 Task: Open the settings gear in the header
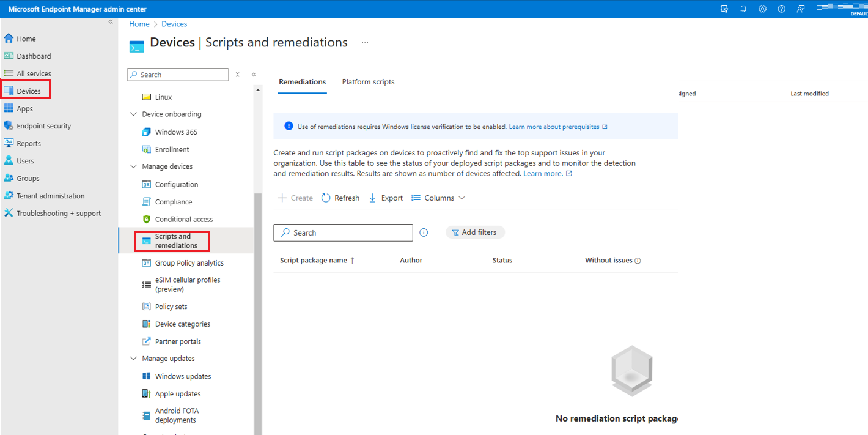click(762, 9)
